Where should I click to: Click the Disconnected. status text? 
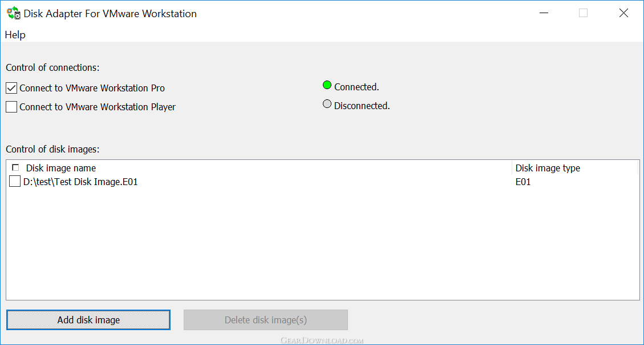click(x=362, y=106)
